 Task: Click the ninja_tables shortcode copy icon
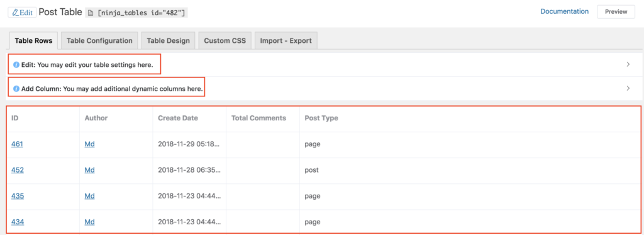point(91,13)
